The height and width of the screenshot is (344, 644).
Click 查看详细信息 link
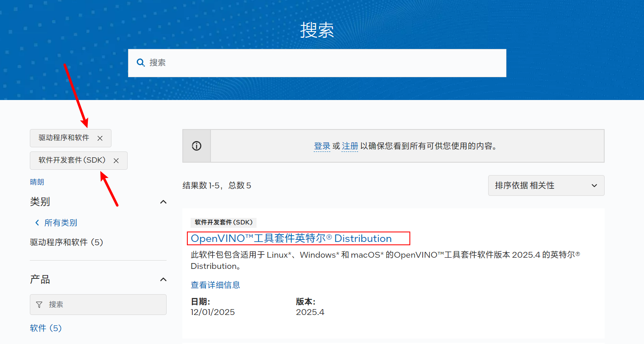click(215, 285)
